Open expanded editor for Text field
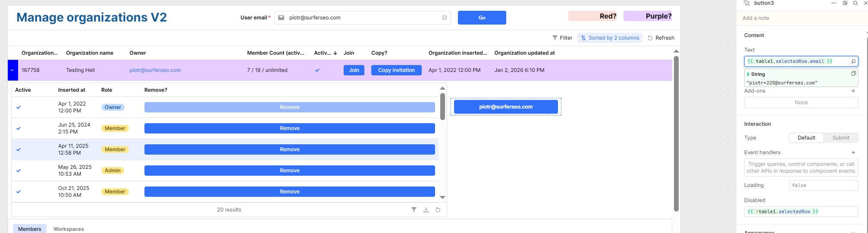This screenshot has height=233, width=868. 853,62
